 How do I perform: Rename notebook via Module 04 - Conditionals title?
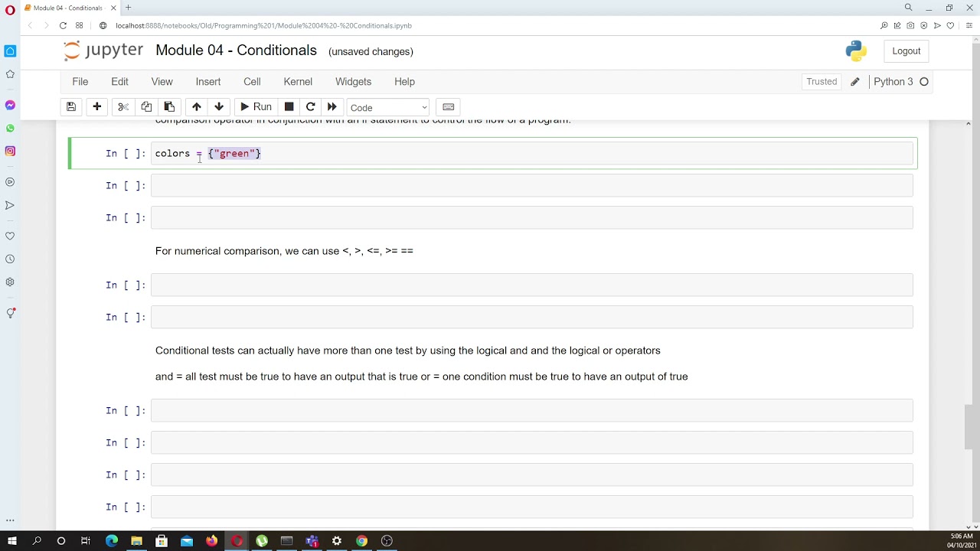236,51
